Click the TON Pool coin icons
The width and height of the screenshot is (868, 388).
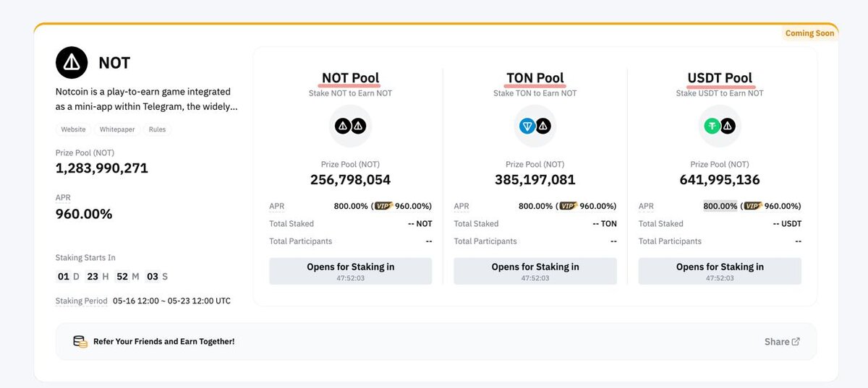pos(535,126)
